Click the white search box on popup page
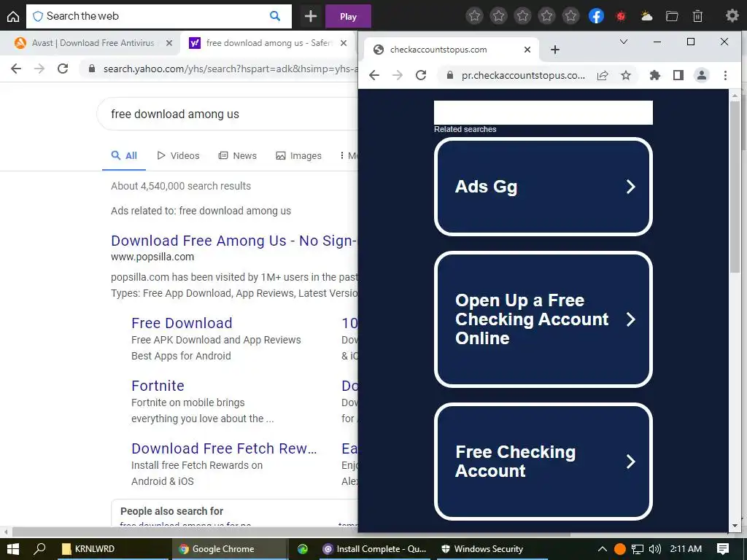 [543, 113]
